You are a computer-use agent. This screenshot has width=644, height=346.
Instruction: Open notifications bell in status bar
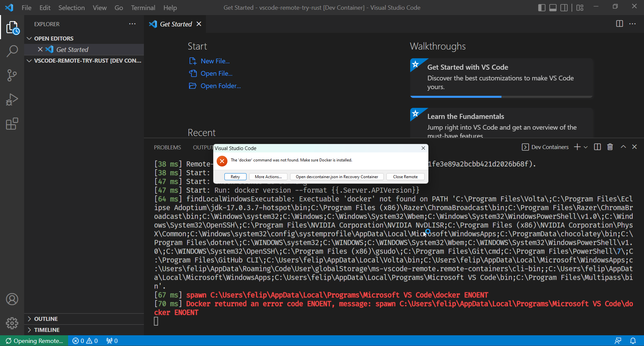tap(633, 341)
